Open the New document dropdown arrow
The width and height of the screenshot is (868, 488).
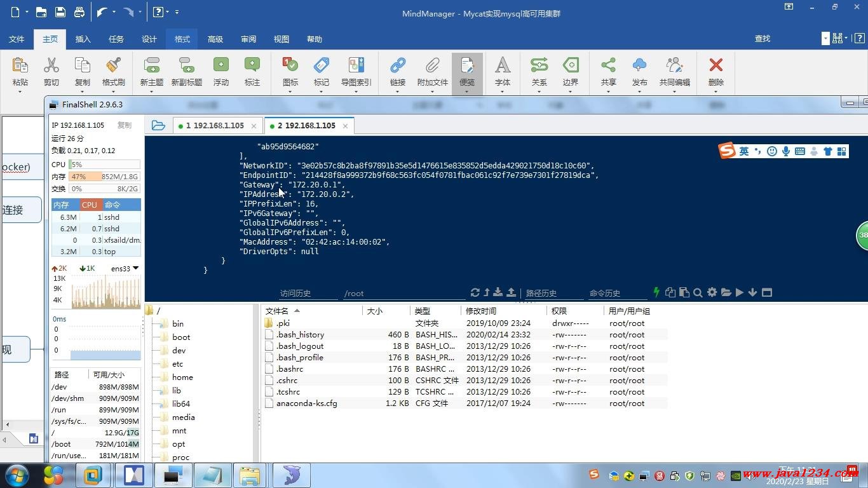coord(26,12)
